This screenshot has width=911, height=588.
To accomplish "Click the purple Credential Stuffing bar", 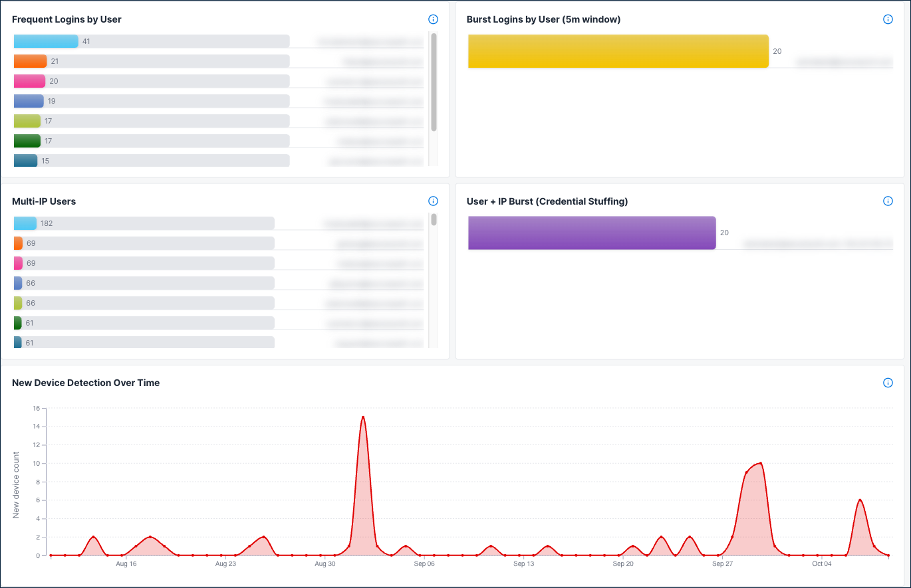I will (592, 233).
